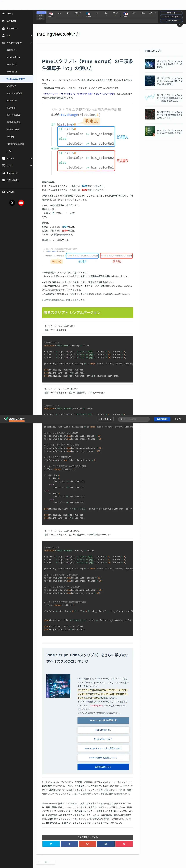The width and height of the screenshot is (186, 868).
Task: Click the widget icon beside ウィジェット
Action: pos(3,173)
